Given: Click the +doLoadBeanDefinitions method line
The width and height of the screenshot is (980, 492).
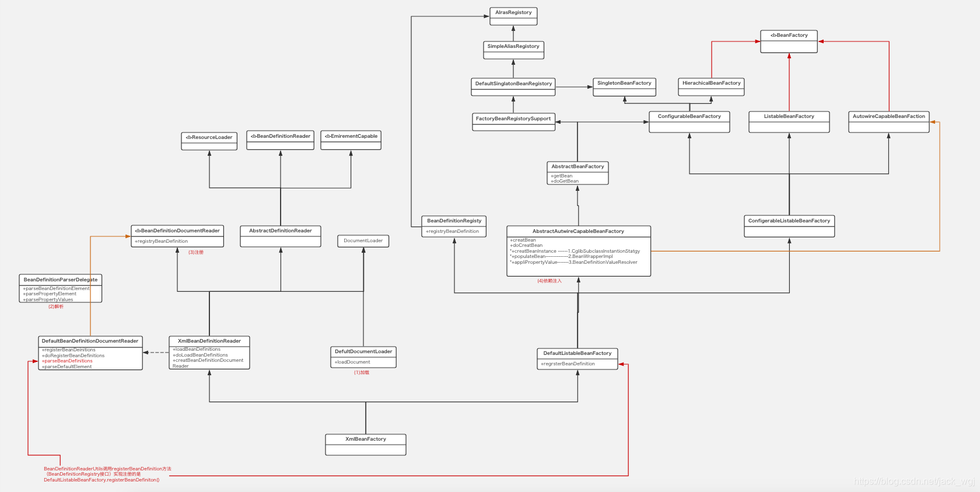Looking at the screenshot, I should pos(200,355).
